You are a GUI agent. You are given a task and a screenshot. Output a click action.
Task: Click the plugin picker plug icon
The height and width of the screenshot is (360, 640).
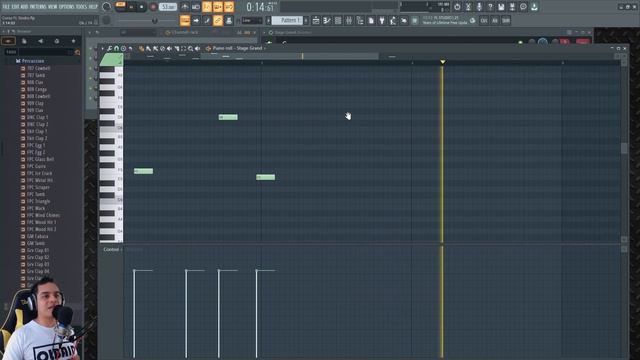pyautogui.click(x=382, y=20)
